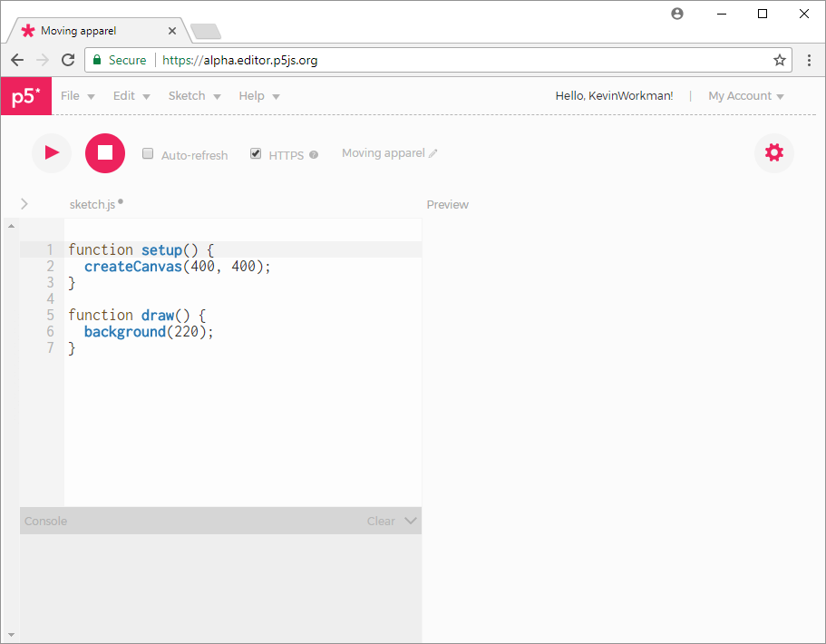Open the Help dropdown menu
The height and width of the screenshot is (644, 826).
pos(258,96)
